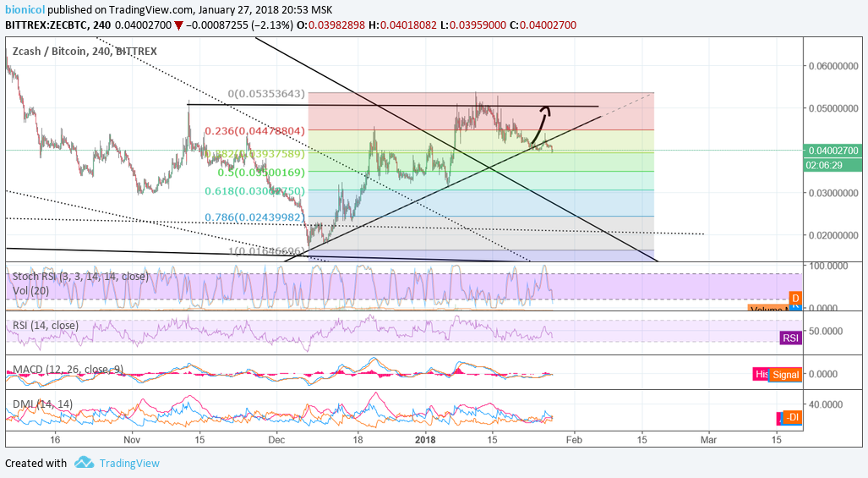Click the Fib level 0(0.05353643) label
The width and height of the screenshot is (868, 478).
coord(266,94)
